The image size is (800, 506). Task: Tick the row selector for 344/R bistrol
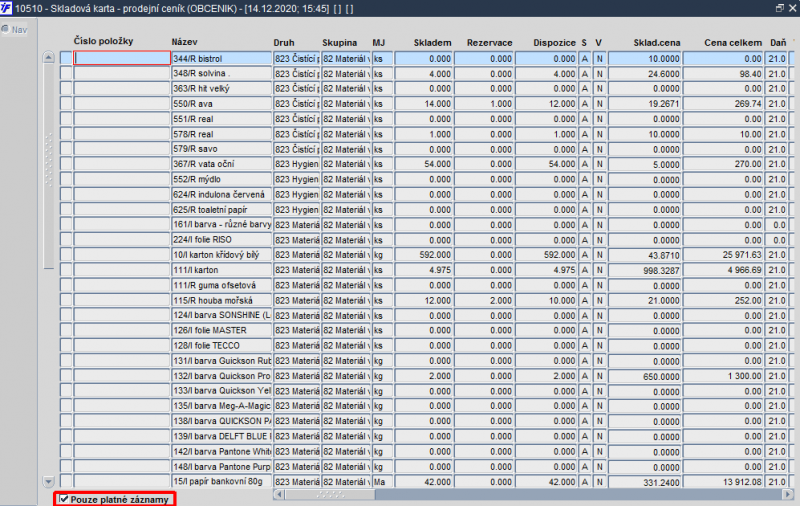point(66,58)
